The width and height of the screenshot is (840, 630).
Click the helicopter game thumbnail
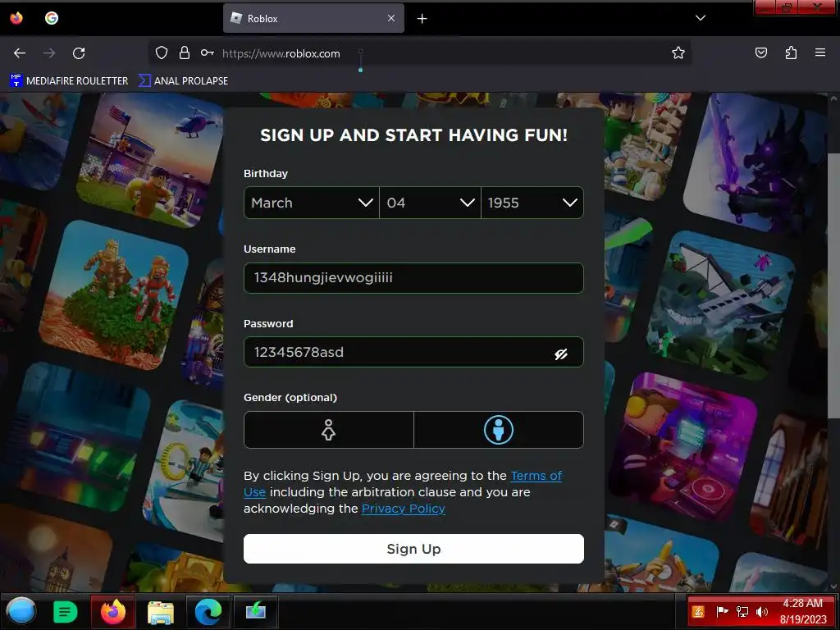click(150, 160)
